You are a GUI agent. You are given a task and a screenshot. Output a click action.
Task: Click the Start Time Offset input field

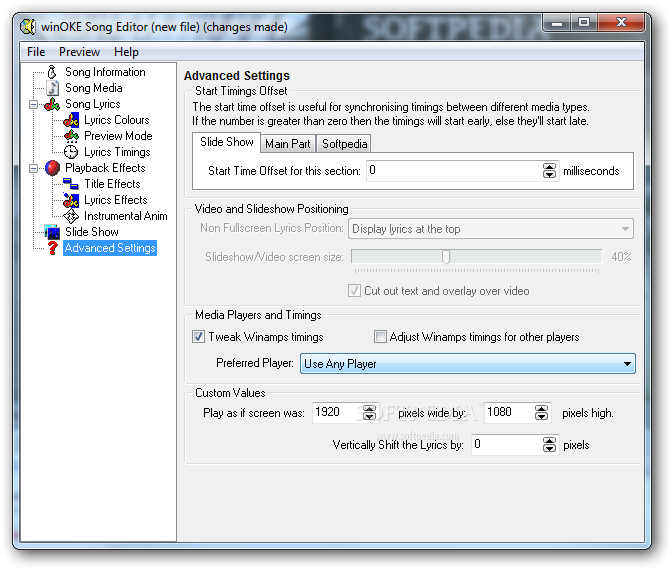point(454,171)
